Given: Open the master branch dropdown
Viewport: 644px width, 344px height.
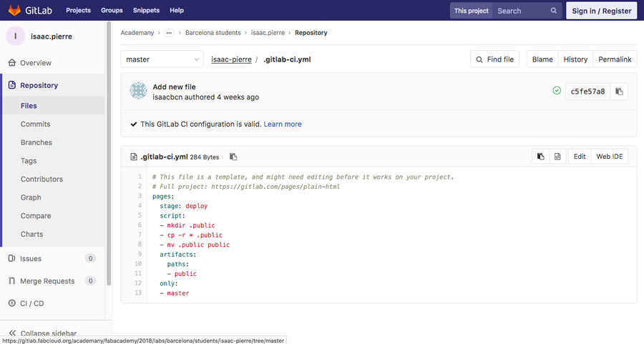Looking at the screenshot, I should pos(162,59).
